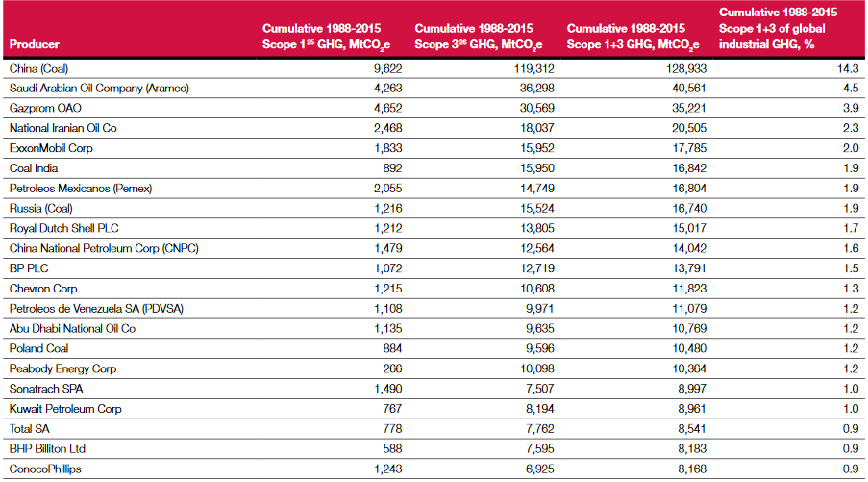
Task: Click Coal India Scope 1 value 892
Action: tap(392, 167)
